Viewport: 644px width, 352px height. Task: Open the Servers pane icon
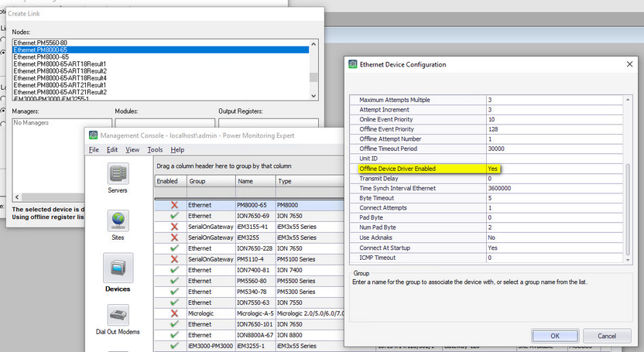click(118, 173)
